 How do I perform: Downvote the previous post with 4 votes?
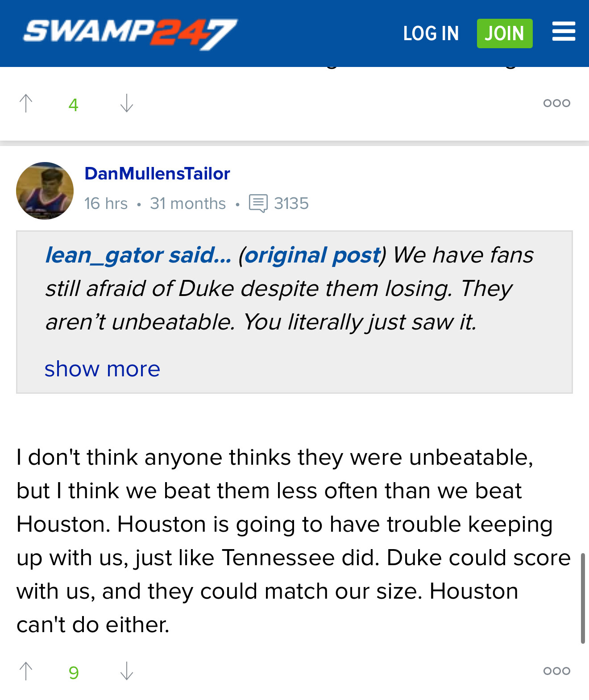127,104
